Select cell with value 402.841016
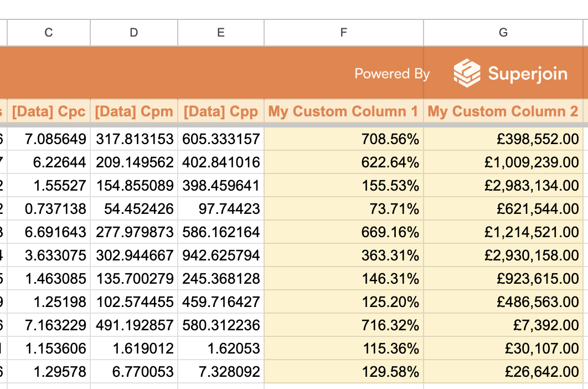 [x=221, y=162]
